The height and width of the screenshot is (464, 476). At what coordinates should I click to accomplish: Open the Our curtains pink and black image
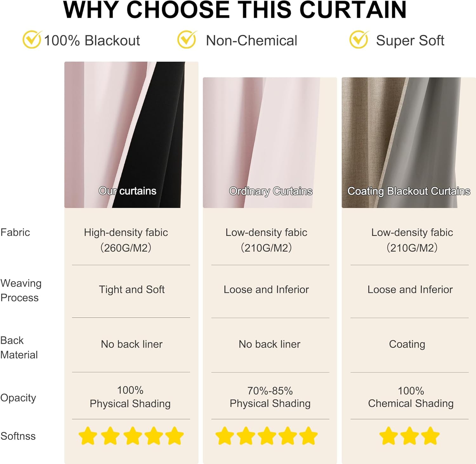point(131,135)
